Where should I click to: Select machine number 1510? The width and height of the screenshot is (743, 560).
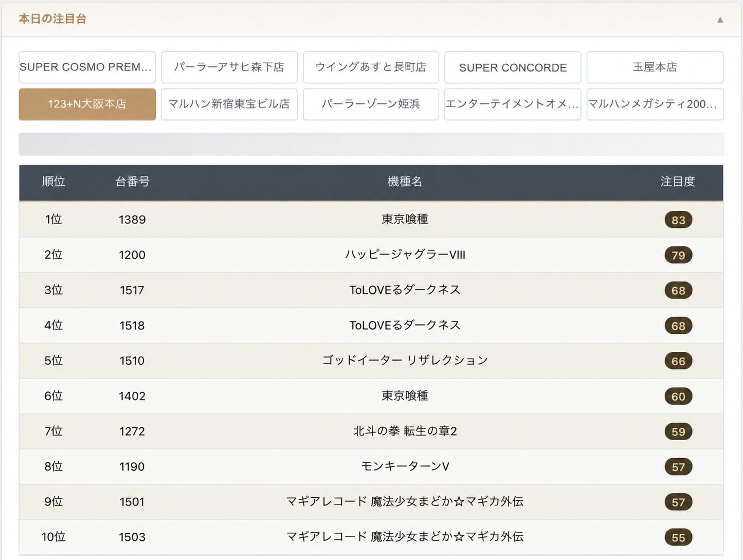pyautogui.click(x=132, y=360)
